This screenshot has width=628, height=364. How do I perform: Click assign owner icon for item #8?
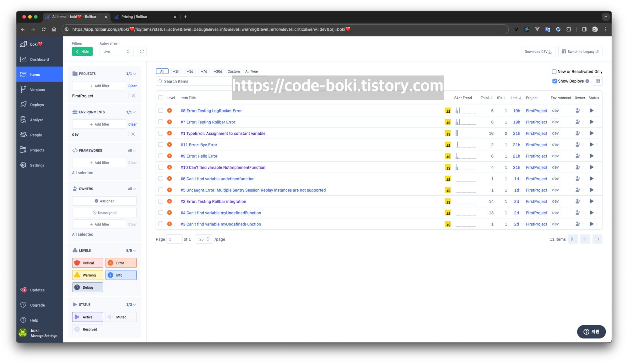click(x=577, y=111)
